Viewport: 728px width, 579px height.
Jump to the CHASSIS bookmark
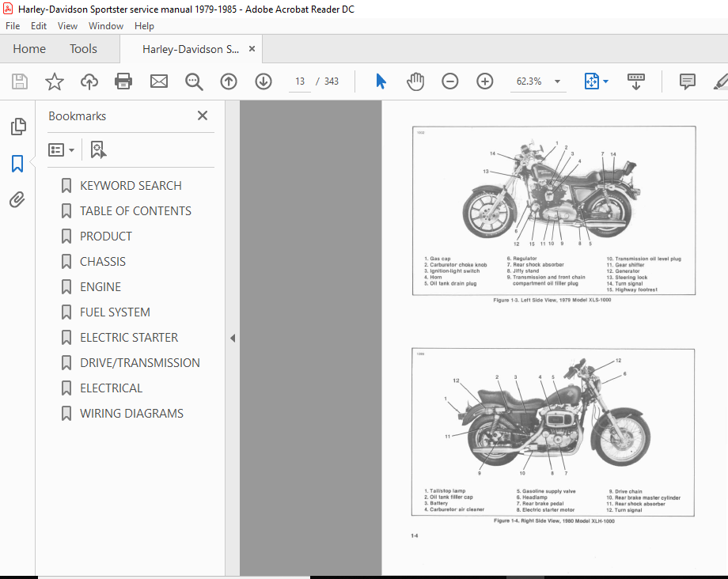click(103, 262)
